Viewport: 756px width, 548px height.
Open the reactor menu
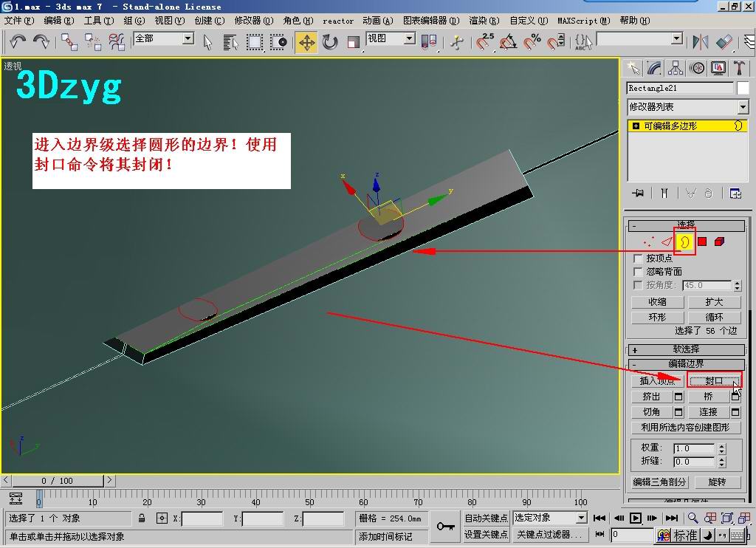click(x=337, y=21)
